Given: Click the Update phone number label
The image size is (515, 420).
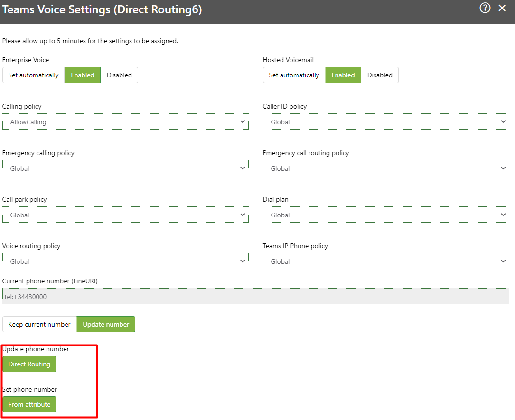Looking at the screenshot, I should tap(36, 349).
